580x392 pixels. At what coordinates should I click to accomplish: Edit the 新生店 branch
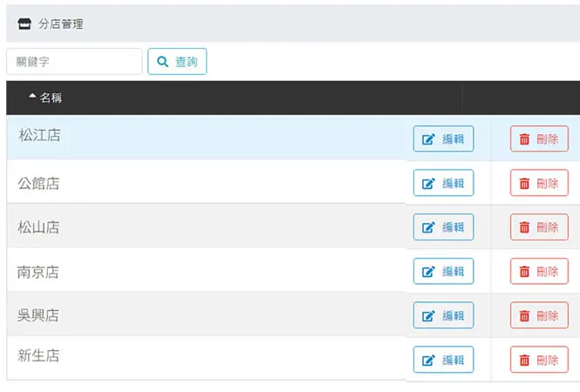pos(443,360)
